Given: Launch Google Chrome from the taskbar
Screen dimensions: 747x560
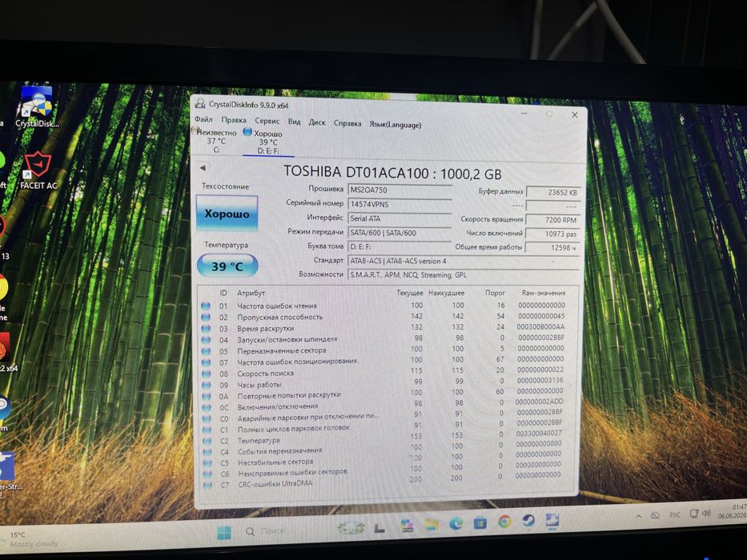Looking at the screenshot, I should (504, 522).
